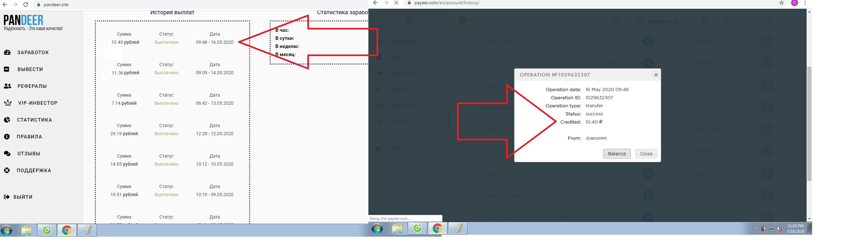This screenshot has width=868, height=249.
Task: Open operation link 1029761762
Action: tap(704, 41)
